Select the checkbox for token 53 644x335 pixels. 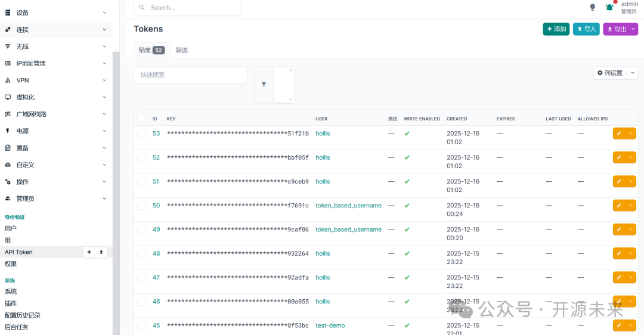pos(142,134)
